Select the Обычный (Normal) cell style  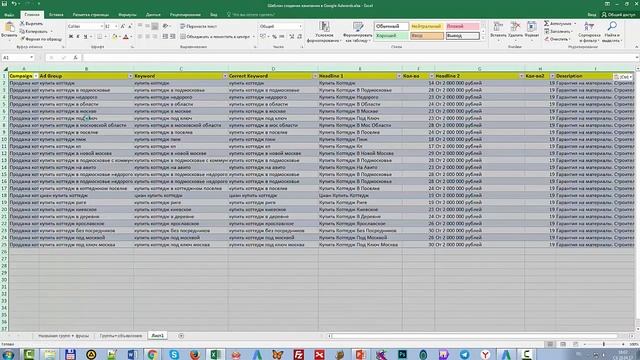point(391,26)
